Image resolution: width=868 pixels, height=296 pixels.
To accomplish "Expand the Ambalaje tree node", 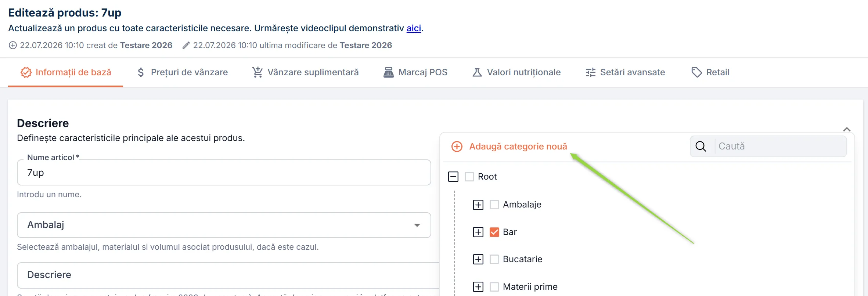I will tap(478, 205).
